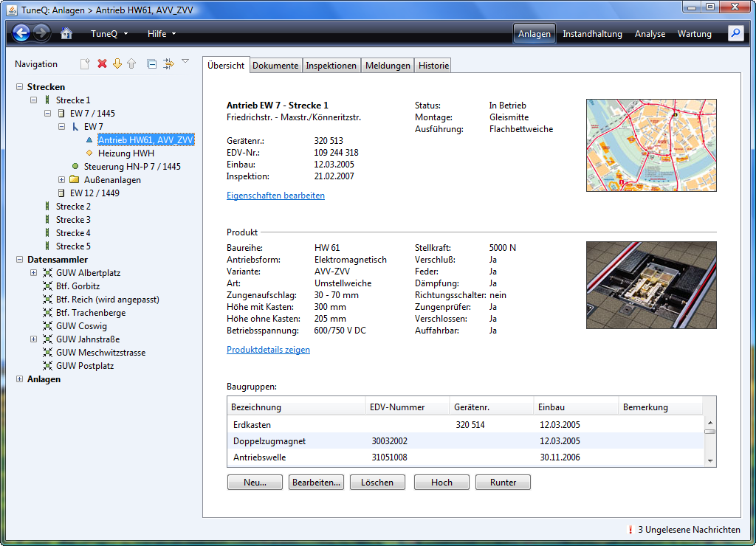Open the city map thumbnail
Screen dimensions: 756x546
tap(651, 145)
